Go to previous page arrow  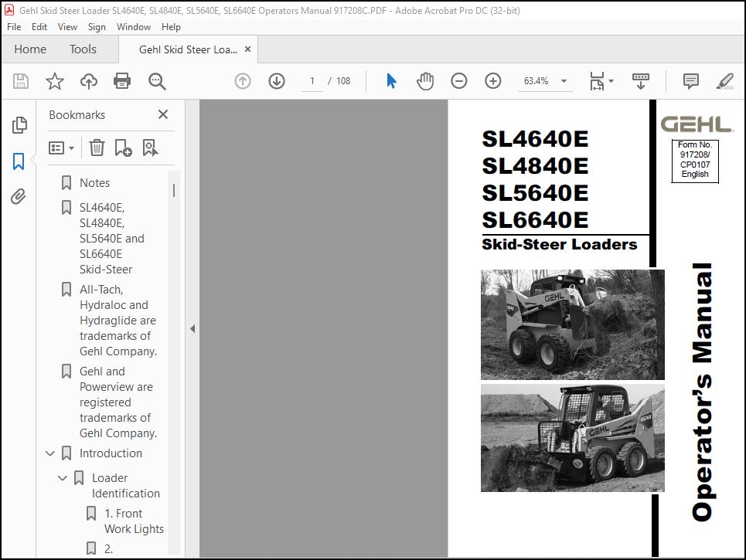point(243,81)
